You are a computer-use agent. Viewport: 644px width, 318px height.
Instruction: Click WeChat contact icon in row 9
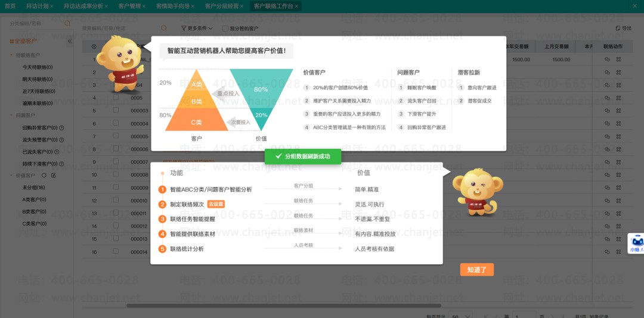coord(607,162)
